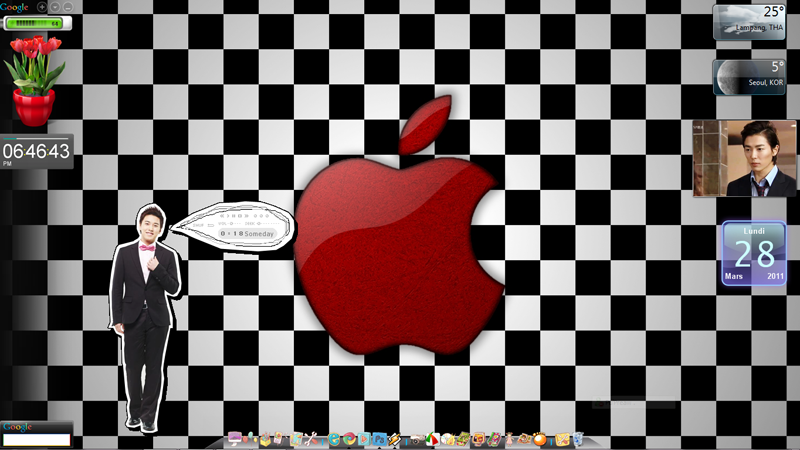Open the Seoul, KOR weather gadget
Viewport: 800px width, 450px height.
pyautogui.click(x=749, y=77)
